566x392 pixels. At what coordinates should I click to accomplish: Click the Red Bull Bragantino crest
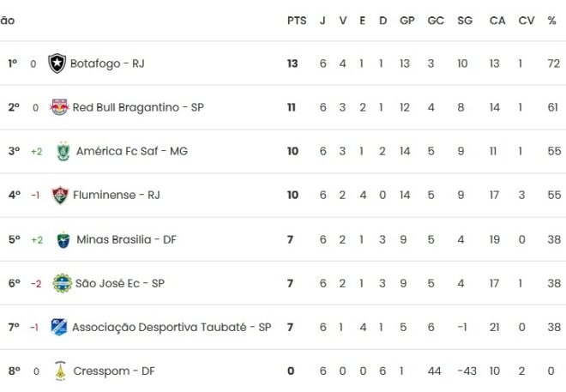pyautogui.click(x=59, y=107)
